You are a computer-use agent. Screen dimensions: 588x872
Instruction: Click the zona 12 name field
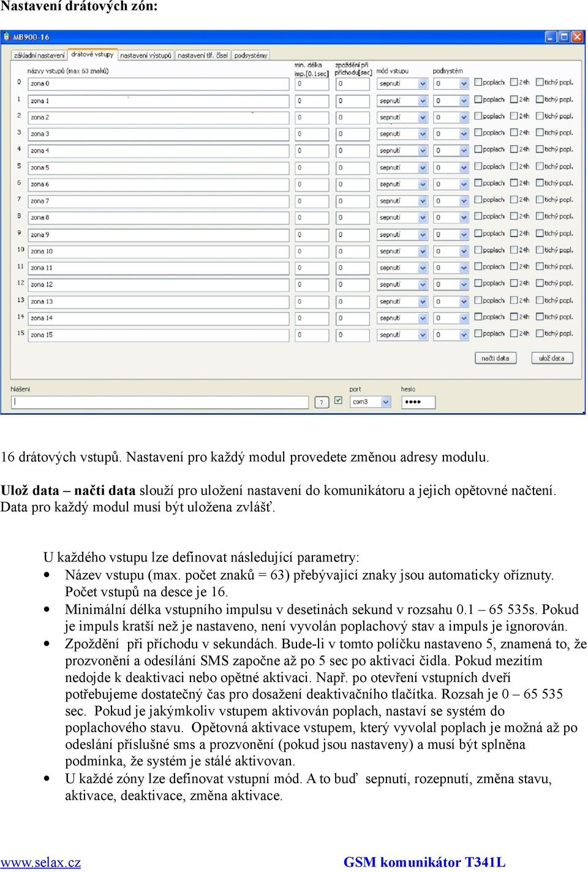[159, 284]
